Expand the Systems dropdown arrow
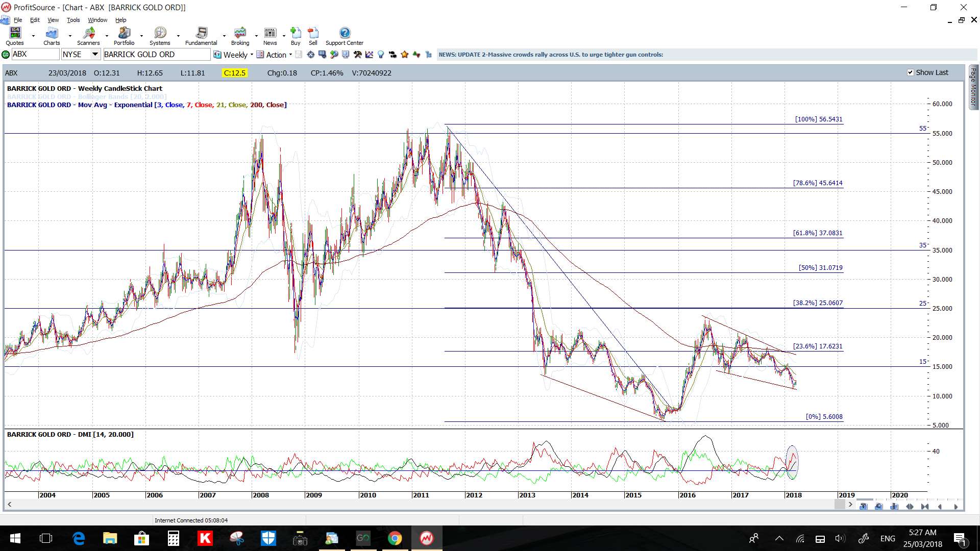The image size is (980, 551). tap(178, 36)
